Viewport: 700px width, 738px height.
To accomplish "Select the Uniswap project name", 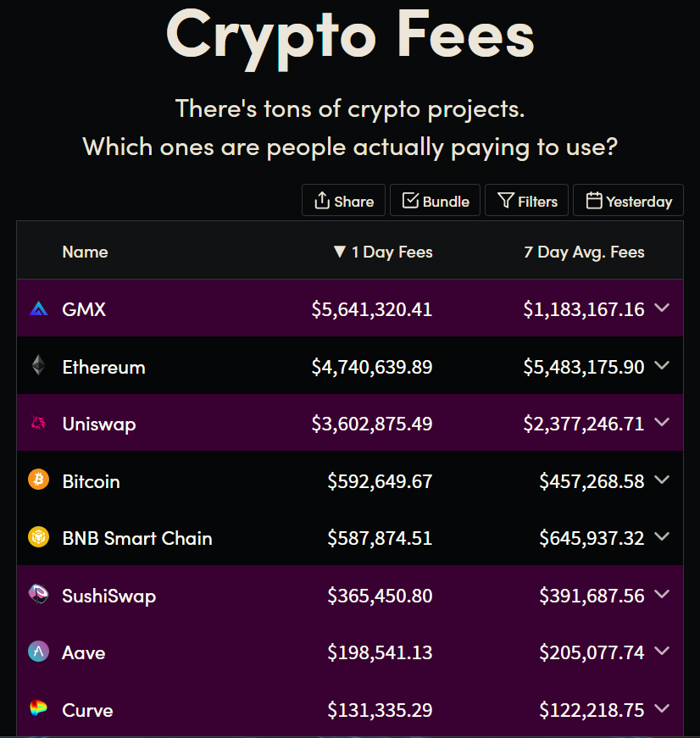I will [99, 424].
